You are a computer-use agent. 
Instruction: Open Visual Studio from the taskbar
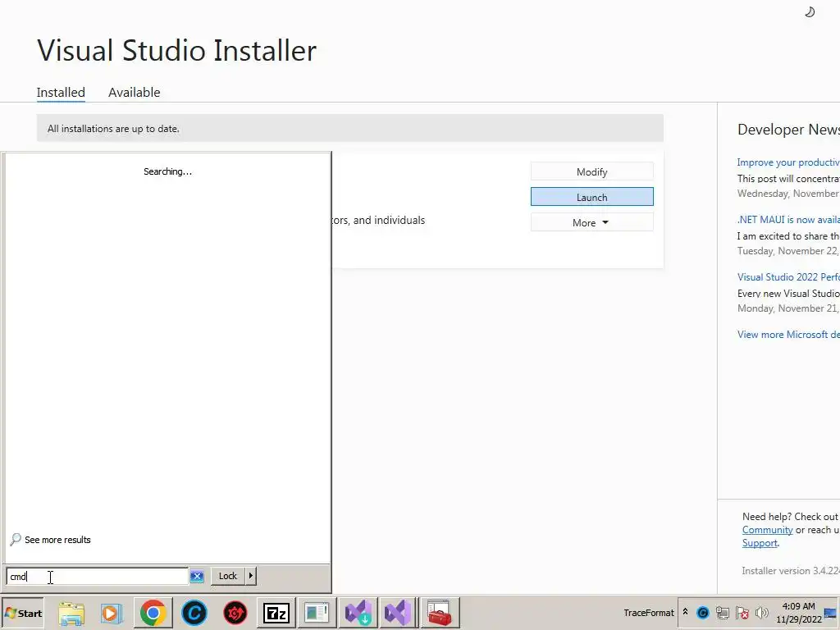pyautogui.click(x=398, y=613)
